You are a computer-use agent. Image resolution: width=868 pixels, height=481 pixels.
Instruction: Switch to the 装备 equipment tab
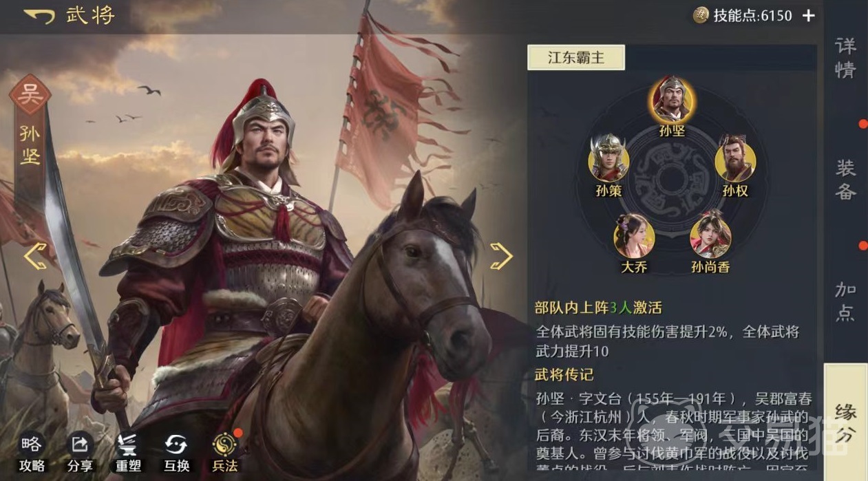tap(845, 179)
